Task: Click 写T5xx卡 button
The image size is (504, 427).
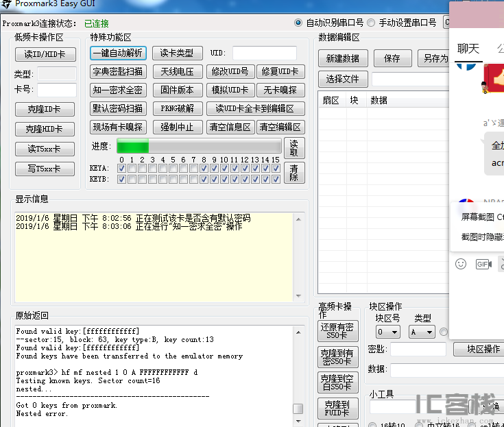Action: click(x=45, y=169)
